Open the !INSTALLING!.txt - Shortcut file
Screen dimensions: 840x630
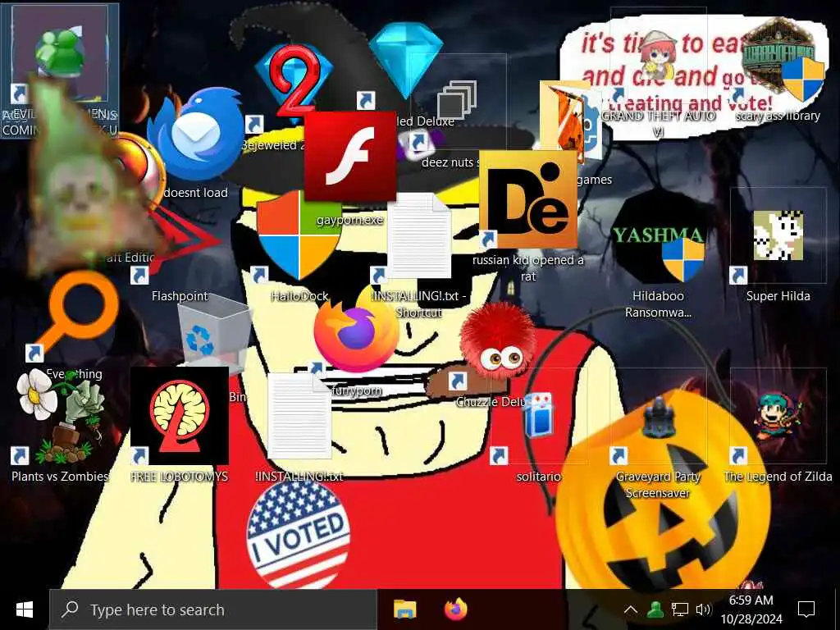pyautogui.click(x=419, y=235)
